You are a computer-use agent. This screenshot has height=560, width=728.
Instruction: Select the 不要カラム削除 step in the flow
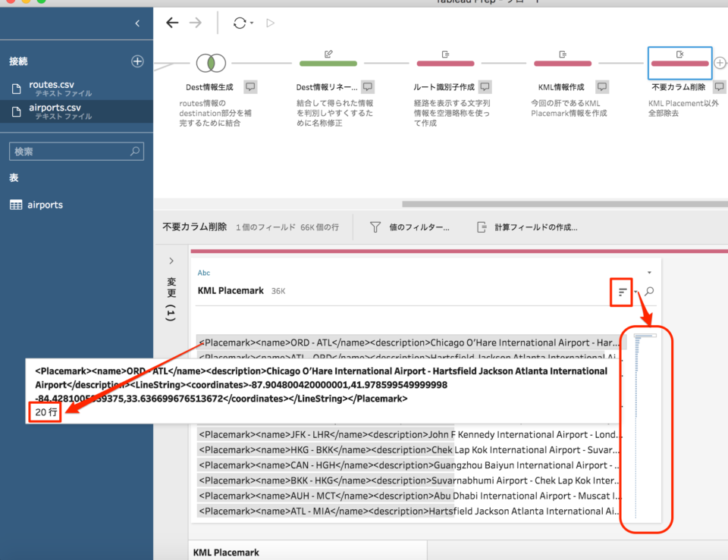pyautogui.click(x=679, y=64)
